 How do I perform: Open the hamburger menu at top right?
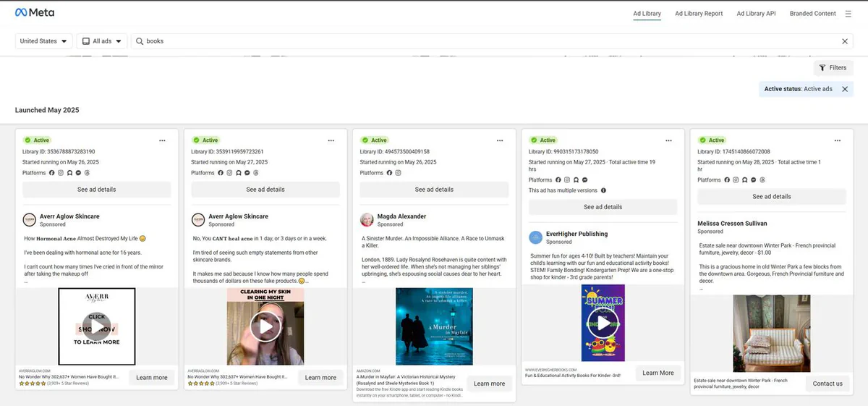tap(848, 14)
